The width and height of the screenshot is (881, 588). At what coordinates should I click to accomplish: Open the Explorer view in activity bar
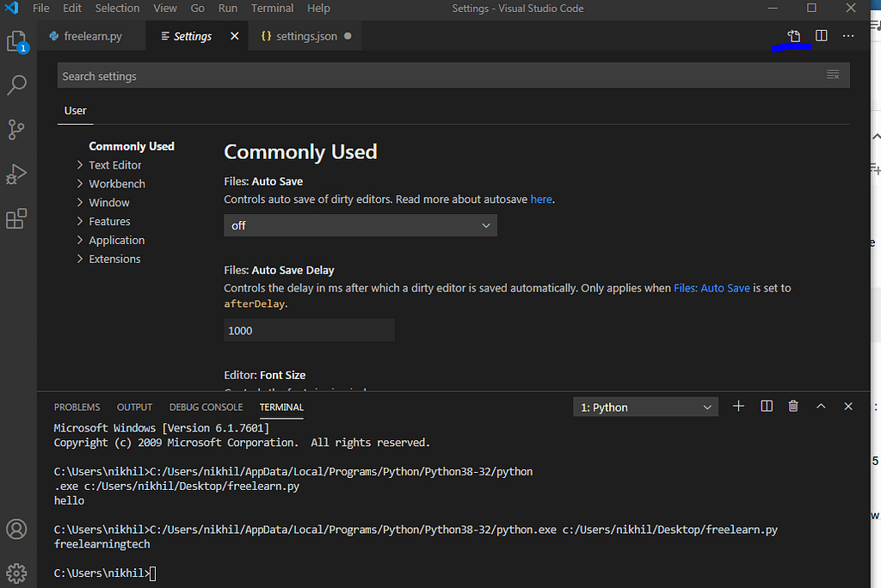[17, 41]
